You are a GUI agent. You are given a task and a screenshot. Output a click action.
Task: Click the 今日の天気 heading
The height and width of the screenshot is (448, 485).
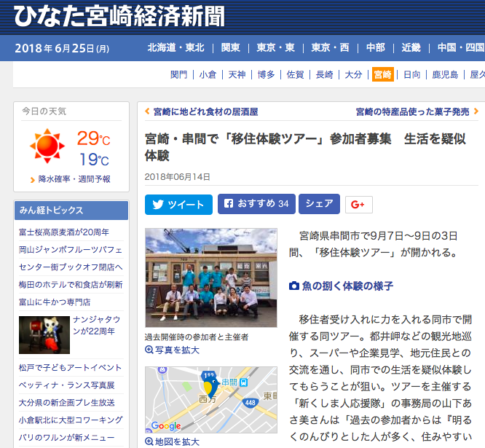(x=44, y=111)
